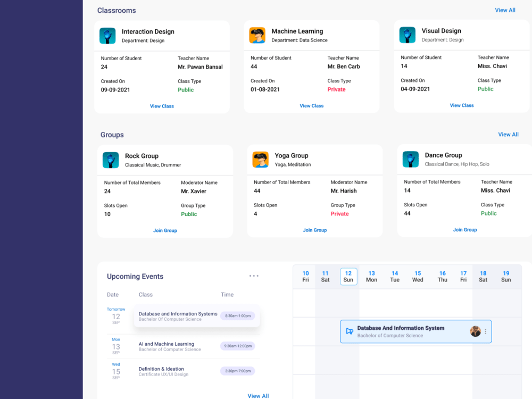Select calendar day 18 Sat
Viewport: 532px width, 399px height.
pos(483,277)
